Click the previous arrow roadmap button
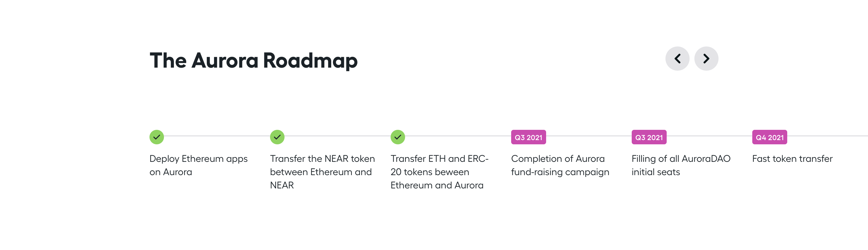 (677, 59)
